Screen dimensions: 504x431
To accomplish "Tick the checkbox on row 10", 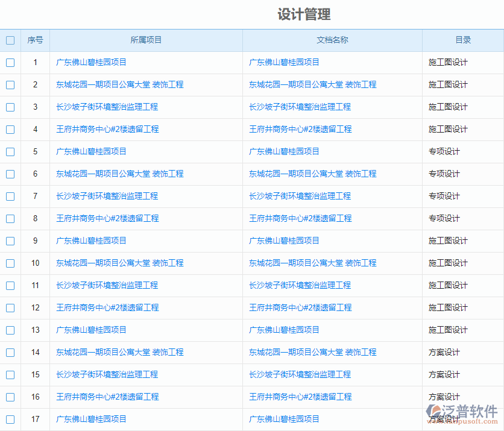I will pos(10,263).
